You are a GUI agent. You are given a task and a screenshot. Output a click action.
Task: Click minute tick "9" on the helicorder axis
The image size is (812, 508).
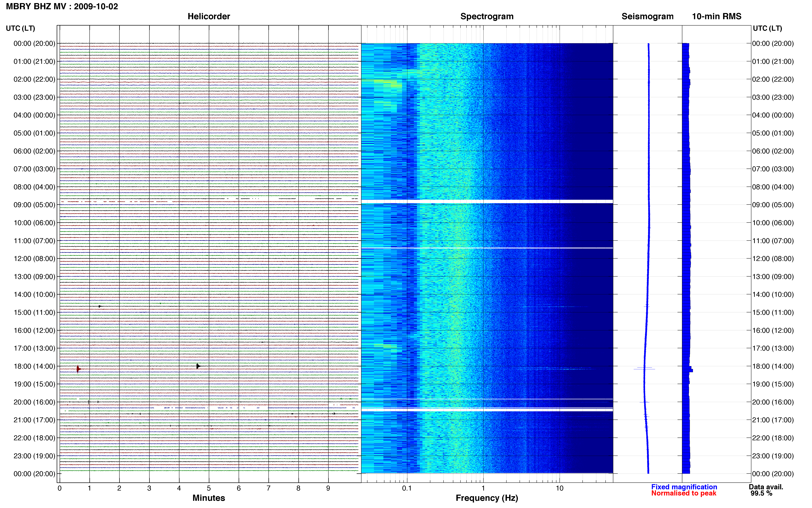click(328, 488)
